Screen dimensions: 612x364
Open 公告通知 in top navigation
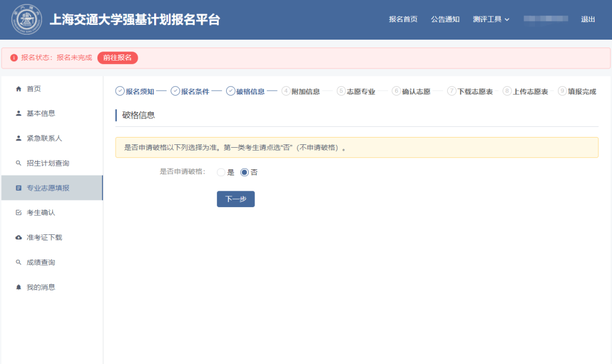coord(445,19)
